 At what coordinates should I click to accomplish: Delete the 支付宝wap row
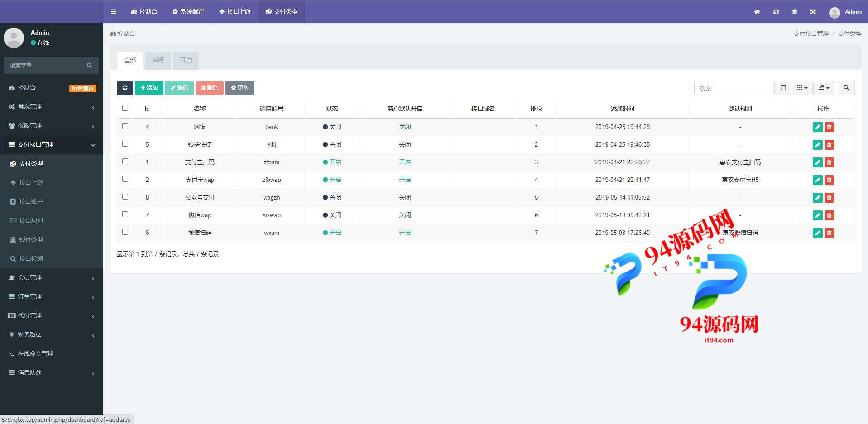click(x=829, y=180)
